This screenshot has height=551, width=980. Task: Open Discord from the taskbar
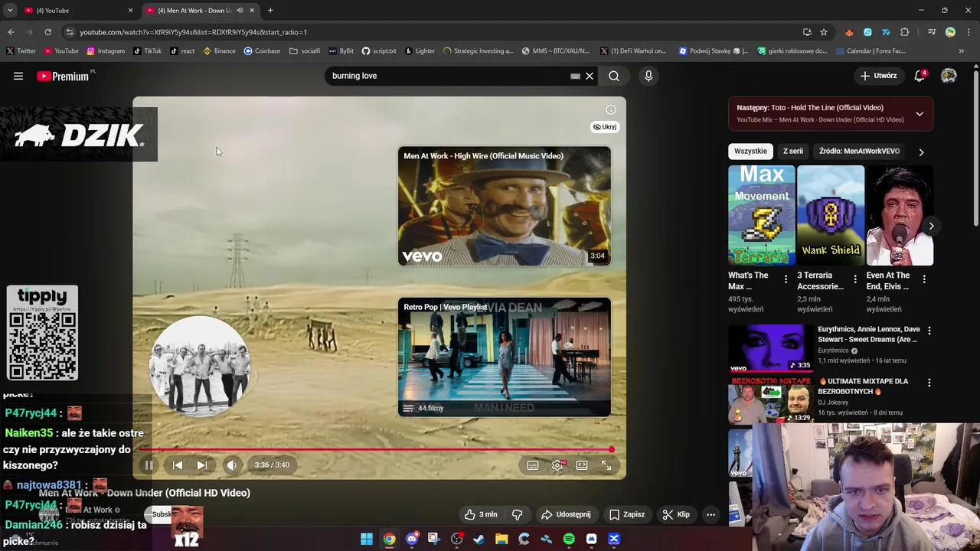click(x=412, y=539)
